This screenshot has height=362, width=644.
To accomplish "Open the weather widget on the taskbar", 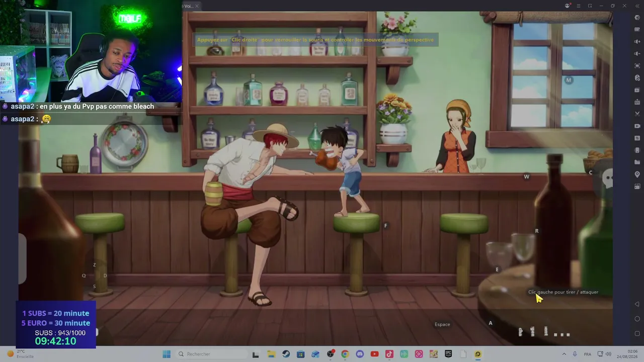I will 20,354.
